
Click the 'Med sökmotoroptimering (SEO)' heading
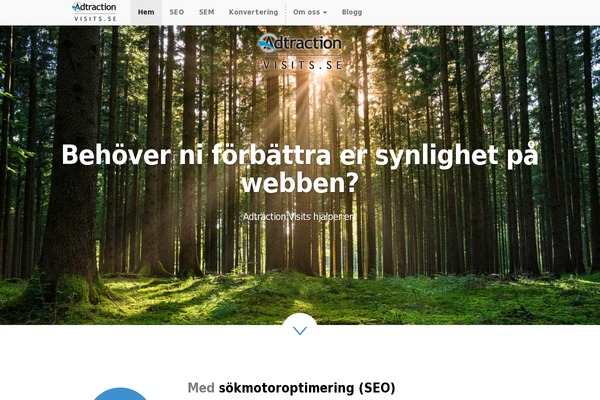291,388
